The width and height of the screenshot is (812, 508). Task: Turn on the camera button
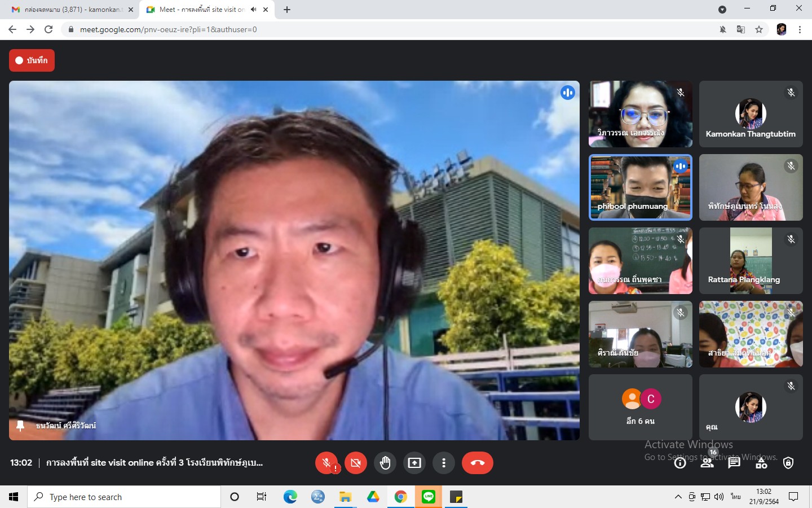(x=356, y=463)
